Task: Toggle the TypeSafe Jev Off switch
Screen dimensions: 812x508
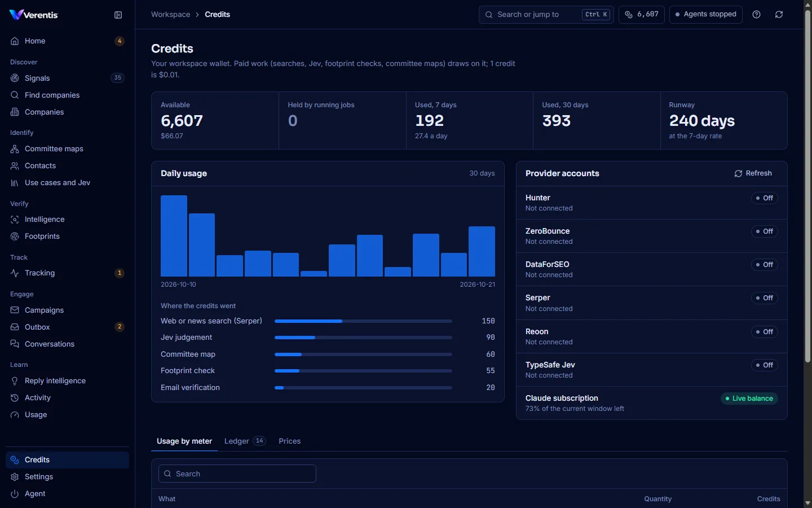Action: click(764, 365)
